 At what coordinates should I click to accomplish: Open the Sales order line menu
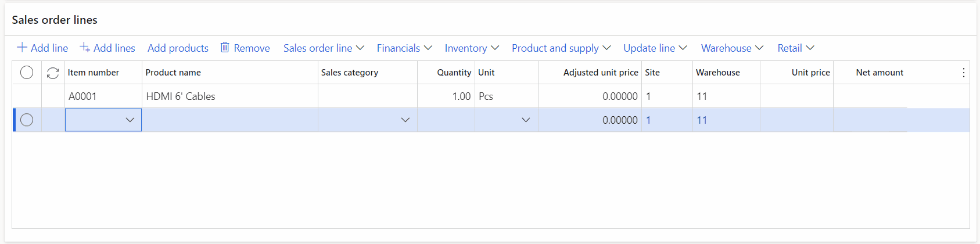point(324,48)
